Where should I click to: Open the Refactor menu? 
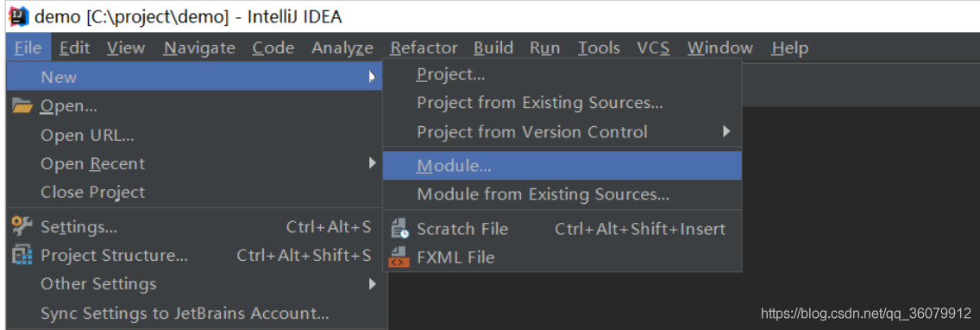coord(424,48)
